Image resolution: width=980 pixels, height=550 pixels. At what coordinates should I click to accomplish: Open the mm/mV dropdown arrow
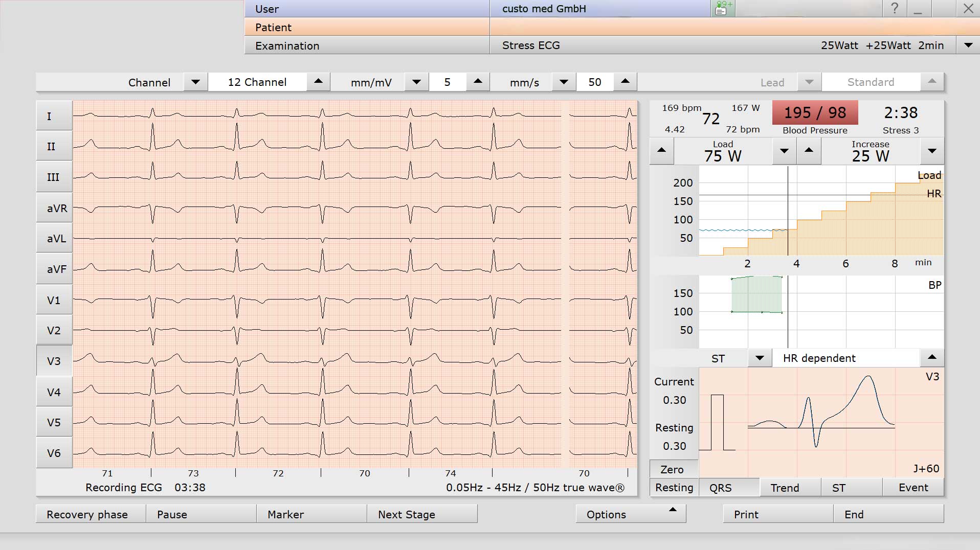416,82
